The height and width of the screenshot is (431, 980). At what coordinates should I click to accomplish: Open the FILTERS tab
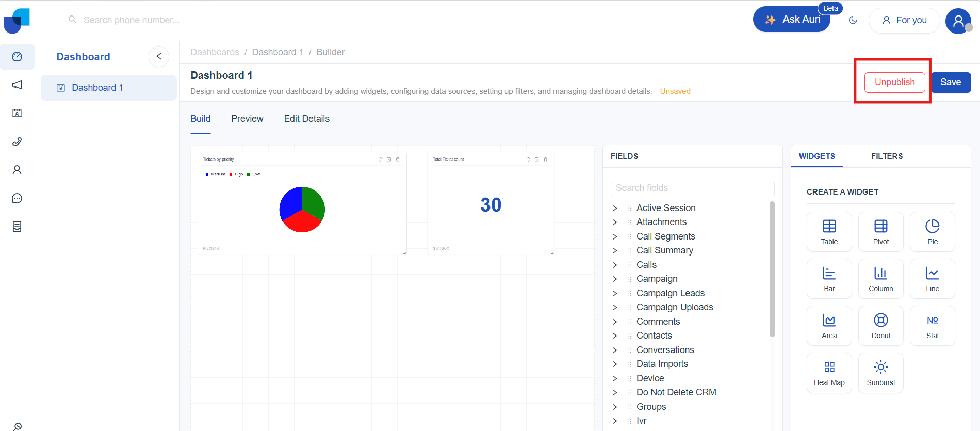point(887,156)
